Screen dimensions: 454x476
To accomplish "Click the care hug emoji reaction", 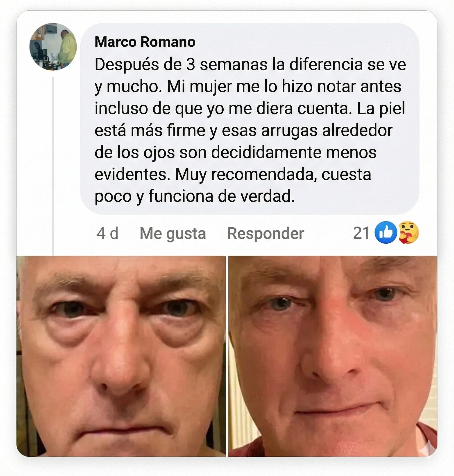I will [408, 232].
